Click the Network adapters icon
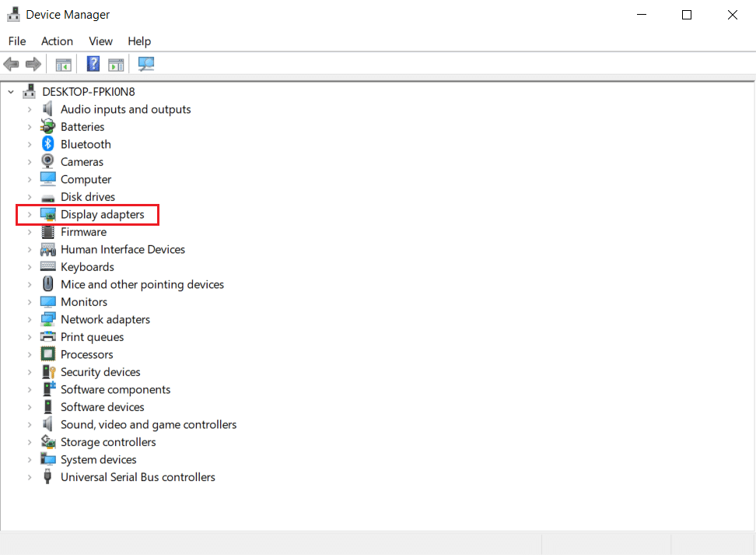The width and height of the screenshot is (756, 555). coord(47,319)
